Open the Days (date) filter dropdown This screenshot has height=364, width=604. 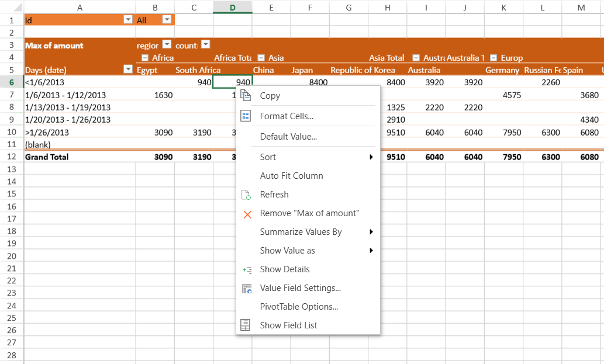128,70
